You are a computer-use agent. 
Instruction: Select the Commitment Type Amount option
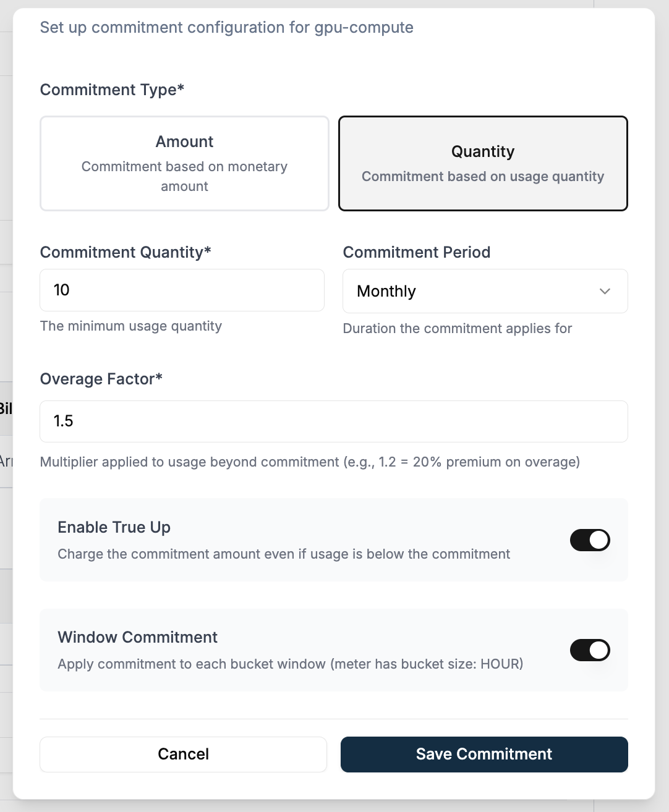[184, 163]
